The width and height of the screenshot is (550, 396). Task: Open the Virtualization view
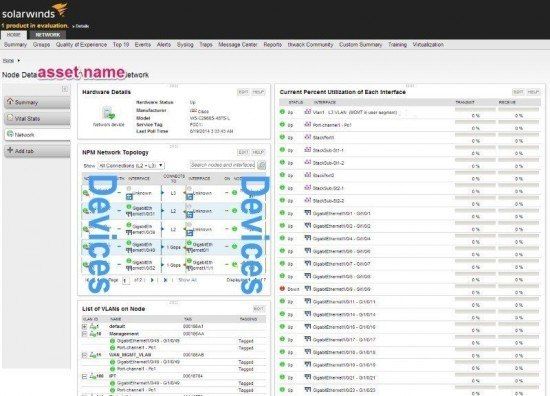428,45
